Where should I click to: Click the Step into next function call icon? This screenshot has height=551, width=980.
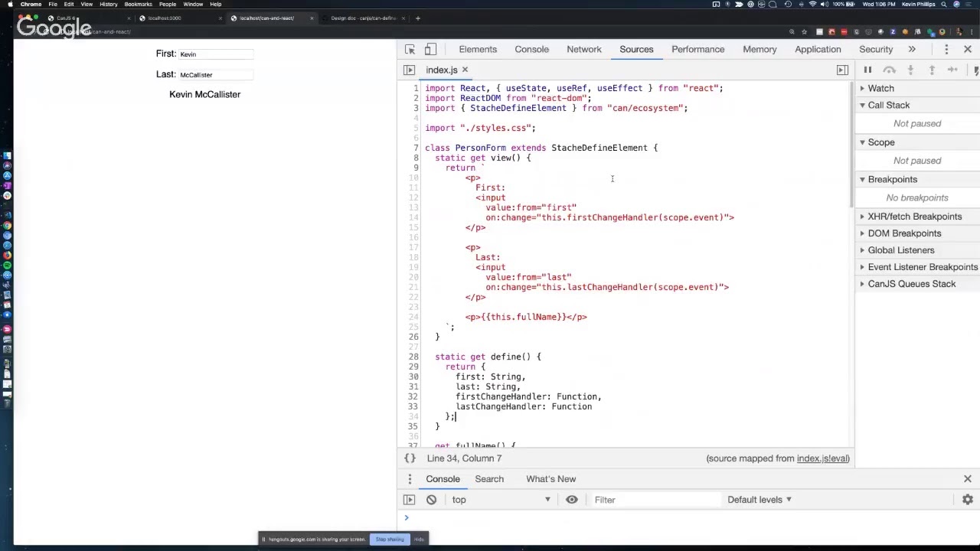coord(910,70)
